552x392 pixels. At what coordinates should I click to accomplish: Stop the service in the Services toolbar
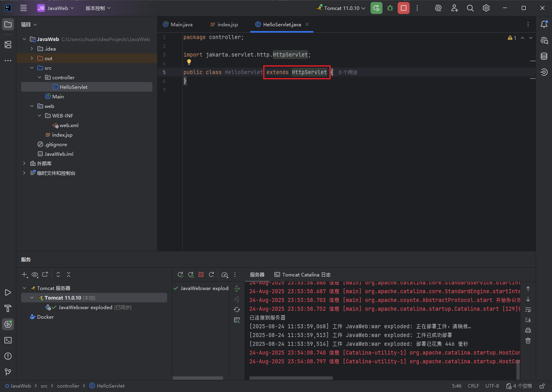[x=201, y=274]
